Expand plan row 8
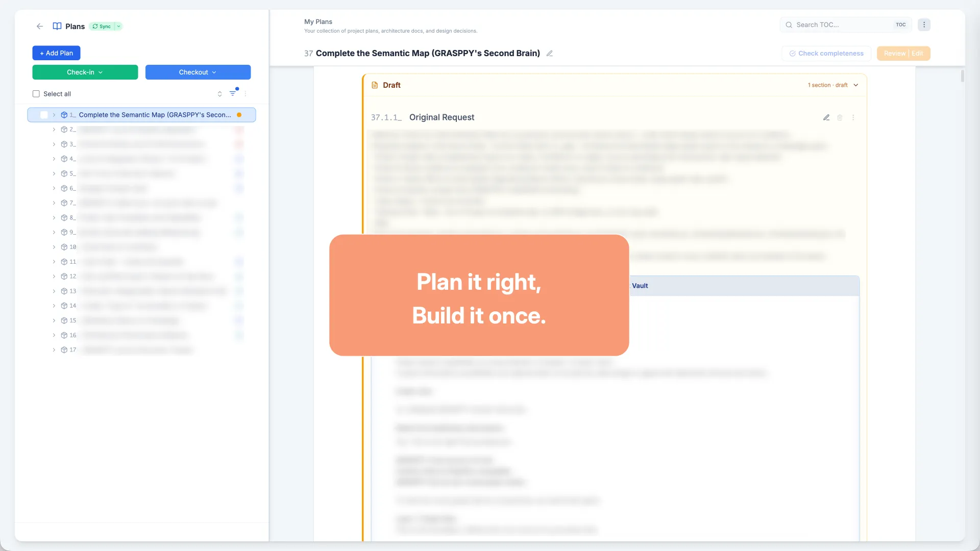 pyautogui.click(x=54, y=218)
